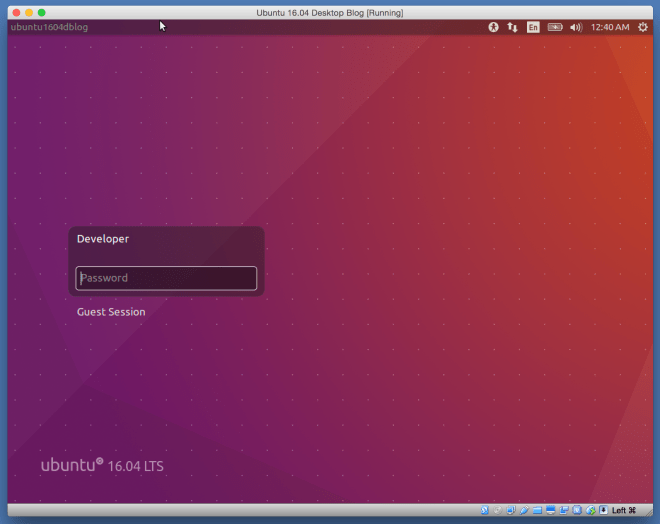Click the greyed-out optical disk status icon
Screen dimensions: 660x524
pos(497,510)
